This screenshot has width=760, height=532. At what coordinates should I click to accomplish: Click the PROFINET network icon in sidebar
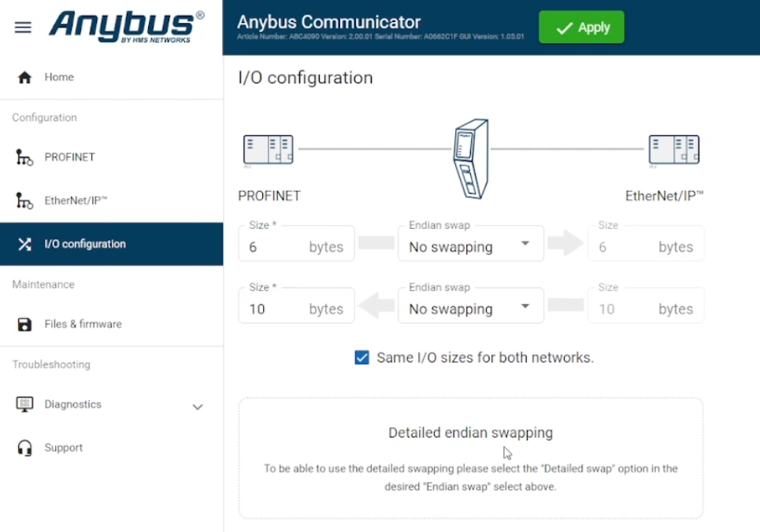(x=24, y=157)
